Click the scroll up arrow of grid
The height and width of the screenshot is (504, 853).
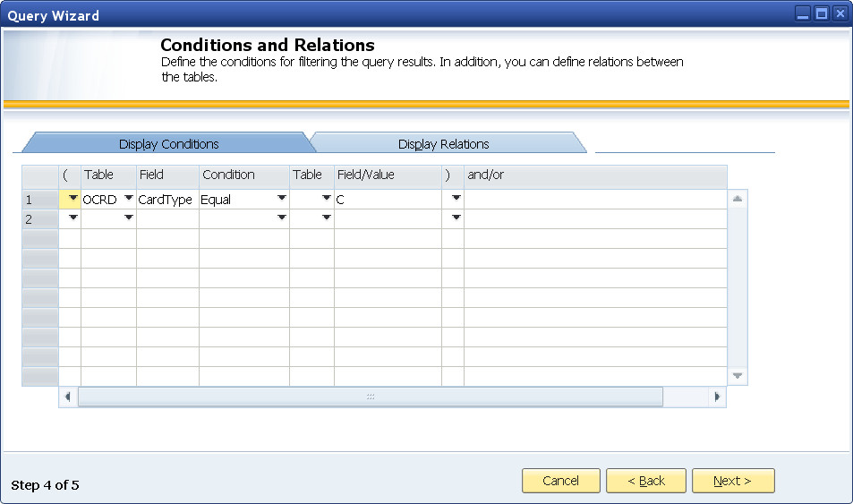click(x=738, y=199)
